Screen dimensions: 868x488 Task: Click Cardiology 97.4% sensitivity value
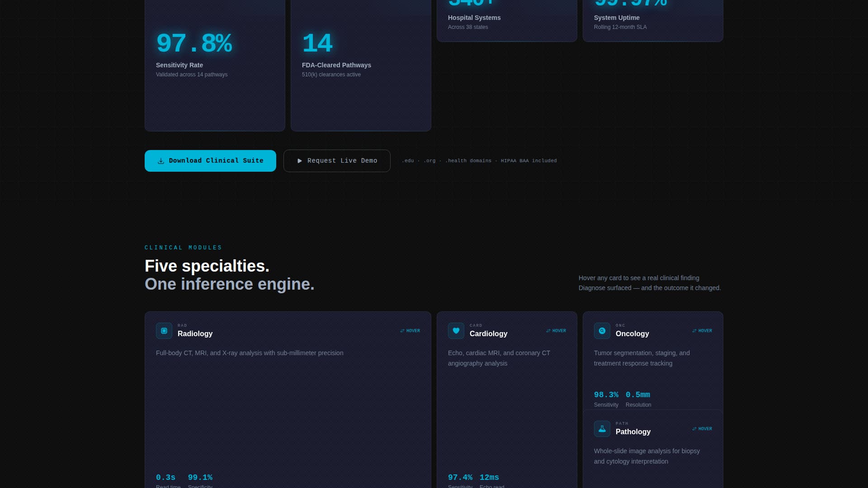pos(460,478)
